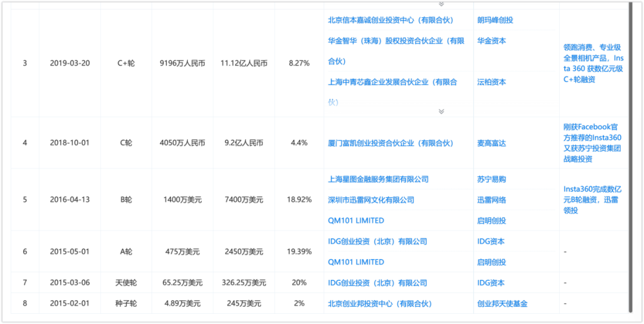
Task: Select valuation cell 245万美元
Action: (x=244, y=304)
